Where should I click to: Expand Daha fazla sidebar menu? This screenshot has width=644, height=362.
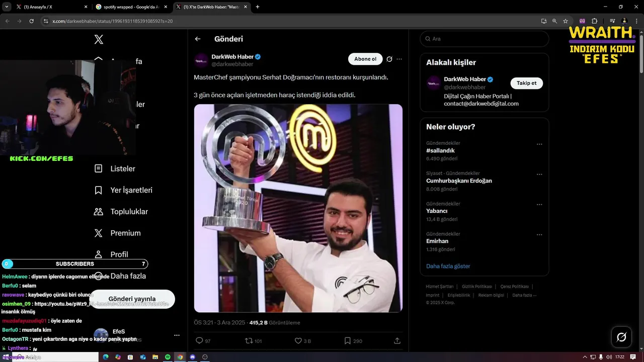pos(121,276)
